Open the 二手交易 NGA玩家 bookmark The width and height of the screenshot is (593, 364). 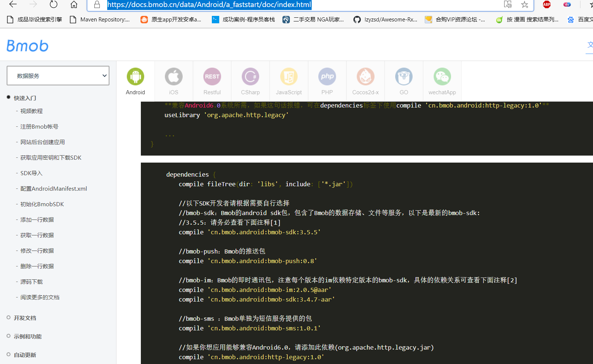[x=313, y=20]
